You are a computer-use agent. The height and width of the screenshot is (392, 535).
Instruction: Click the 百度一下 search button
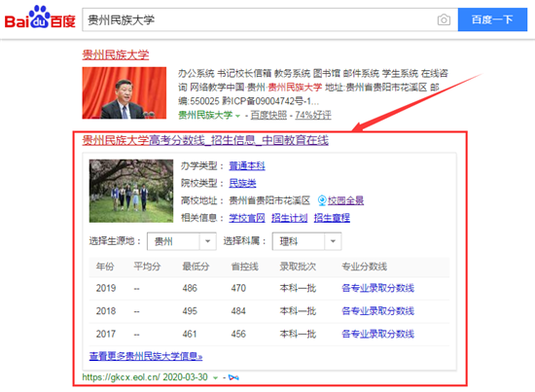(492, 19)
